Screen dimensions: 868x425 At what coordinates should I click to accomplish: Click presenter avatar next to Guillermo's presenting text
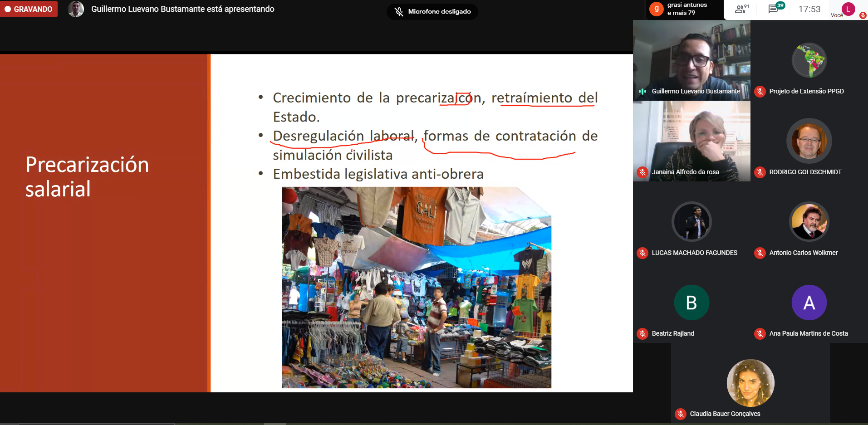(76, 9)
